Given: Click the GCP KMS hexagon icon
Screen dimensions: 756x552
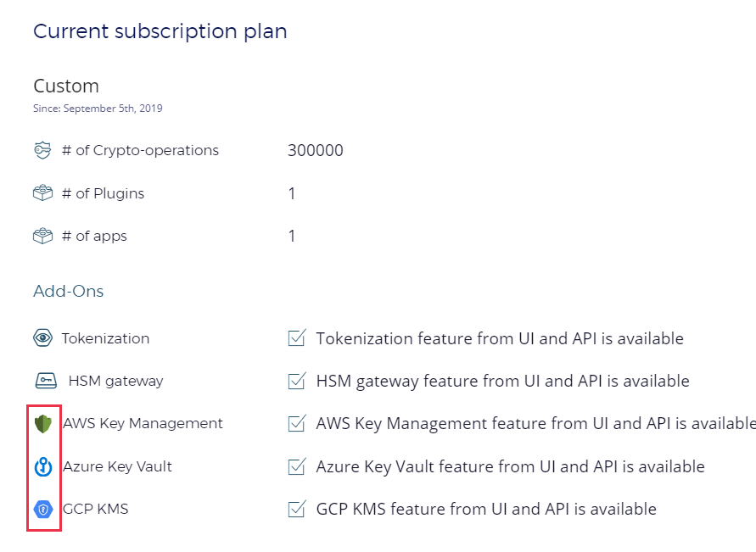Looking at the screenshot, I should pos(43,510).
